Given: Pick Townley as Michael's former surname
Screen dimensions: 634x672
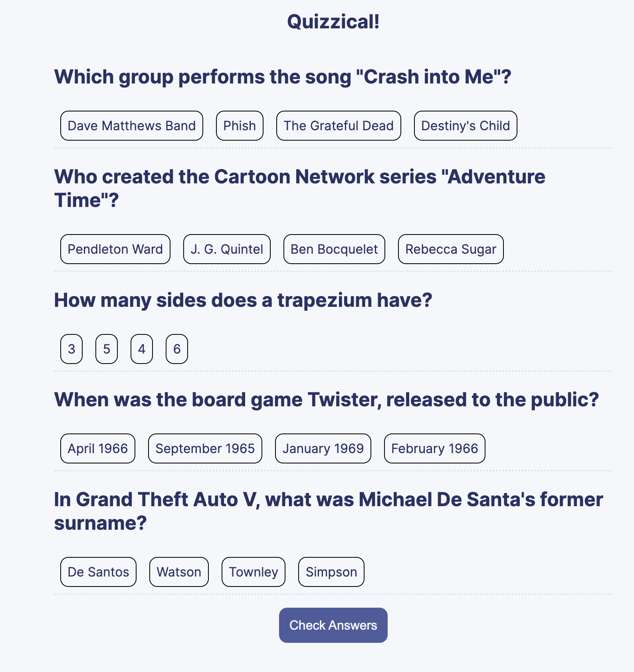Looking at the screenshot, I should (x=254, y=572).
